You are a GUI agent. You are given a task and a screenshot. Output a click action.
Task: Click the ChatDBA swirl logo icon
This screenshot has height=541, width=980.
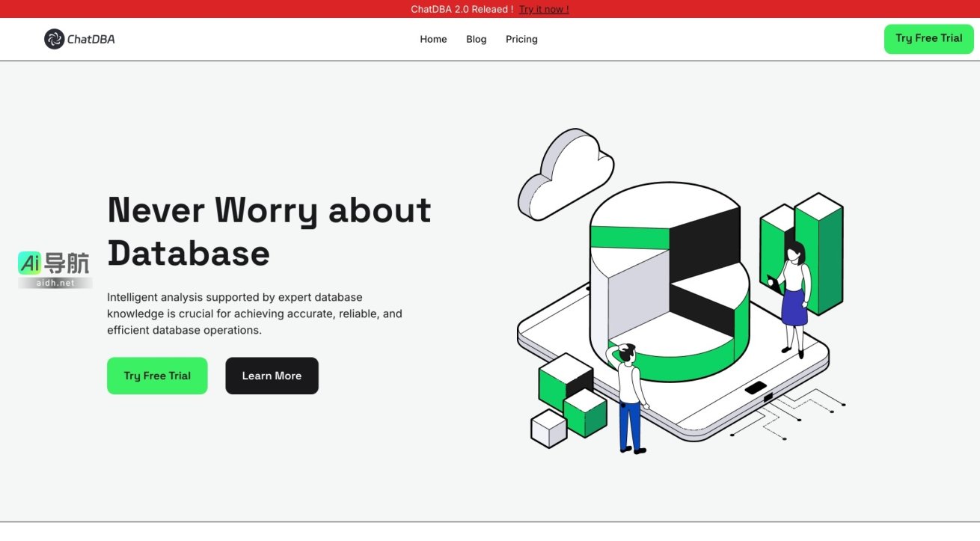point(54,39)
